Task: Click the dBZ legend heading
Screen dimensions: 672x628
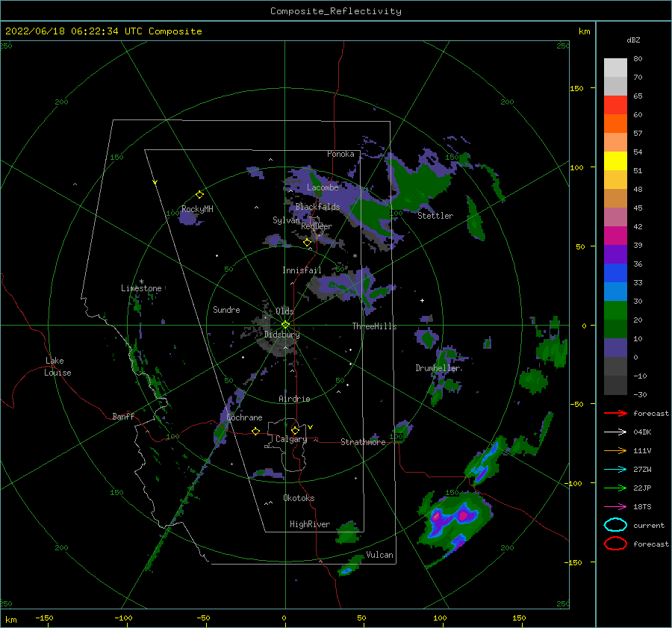Action: point(633,40)
